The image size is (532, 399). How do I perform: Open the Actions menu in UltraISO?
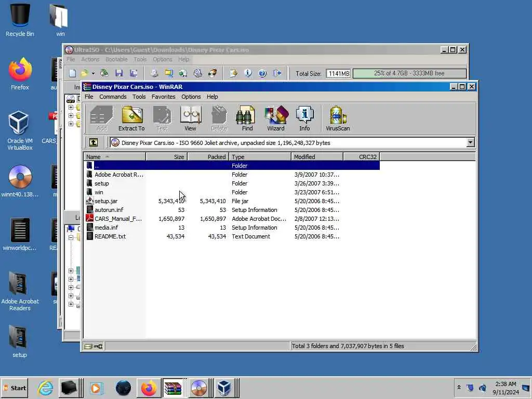[90, 59]
